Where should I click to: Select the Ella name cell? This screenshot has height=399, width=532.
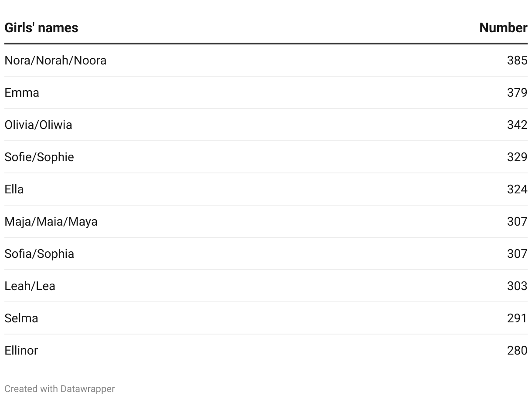[14, 189]
